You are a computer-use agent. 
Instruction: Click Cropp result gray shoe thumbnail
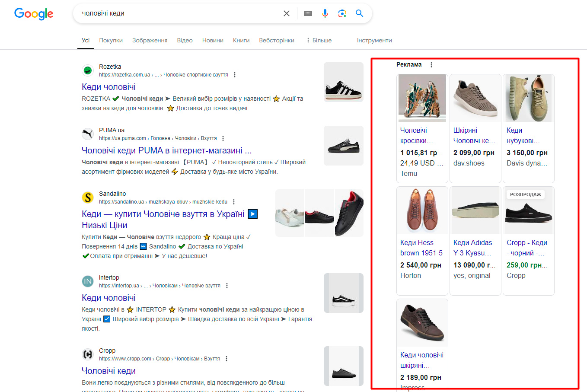(x=344, y=366)
